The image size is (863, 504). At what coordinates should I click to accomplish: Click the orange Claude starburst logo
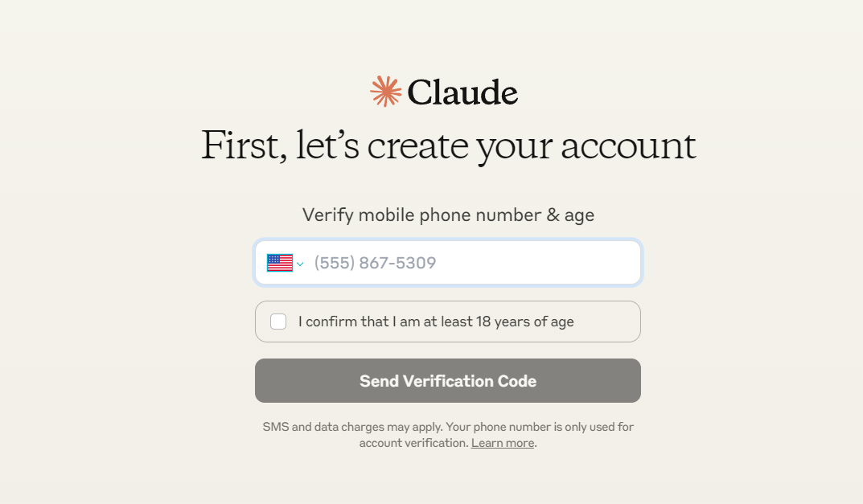385,92
